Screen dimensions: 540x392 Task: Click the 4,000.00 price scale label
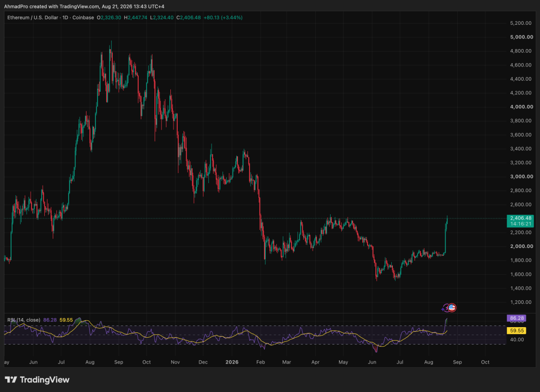pyautogui.click(x=522, y=107)
